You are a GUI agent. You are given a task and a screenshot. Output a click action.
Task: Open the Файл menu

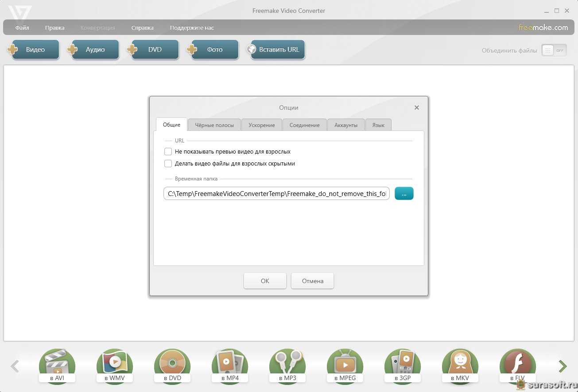(22, 27)
